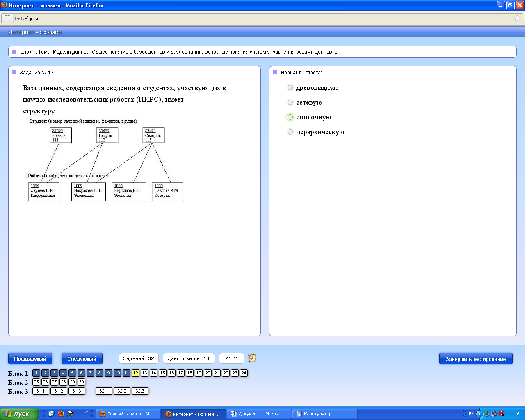Open task 32.1 in Блок 3
525x420 pixels.
coord(104,391)
